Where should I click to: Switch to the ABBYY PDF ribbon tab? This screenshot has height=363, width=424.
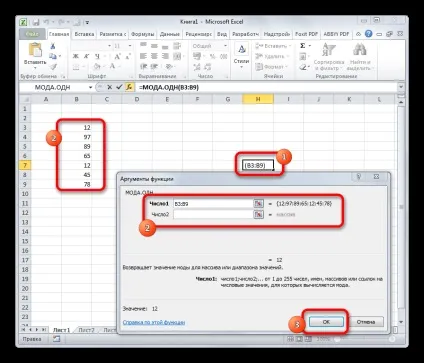click(x=336, y=34)
